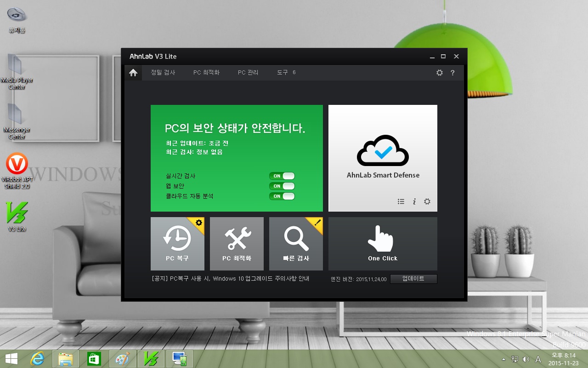Open the Paint taskbar icon

(123, 359)
